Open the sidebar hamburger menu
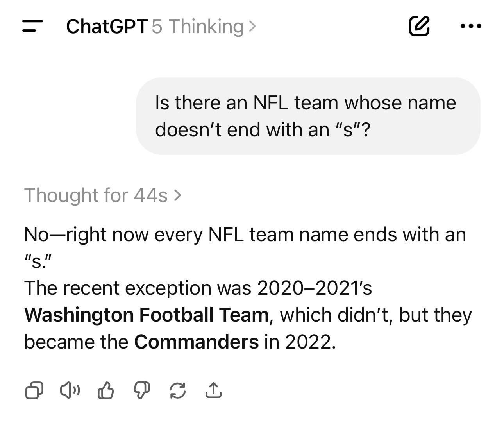The height and width of the screenshot is (426, 504). point(32,26)
